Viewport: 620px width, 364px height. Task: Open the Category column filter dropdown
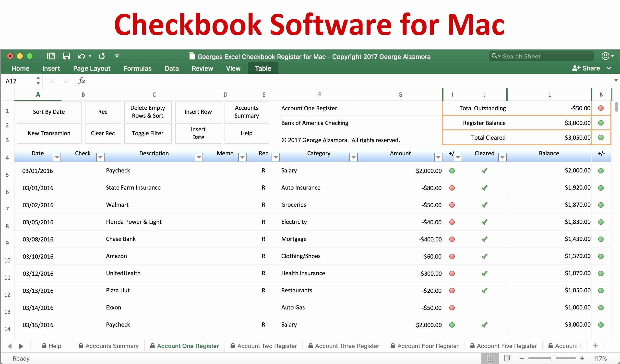353,157
